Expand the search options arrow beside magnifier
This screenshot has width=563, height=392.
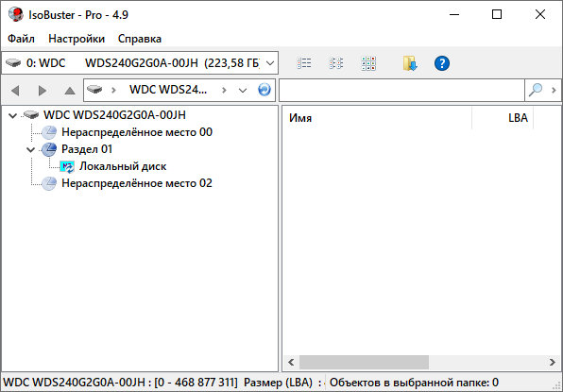tap(554, 90)
